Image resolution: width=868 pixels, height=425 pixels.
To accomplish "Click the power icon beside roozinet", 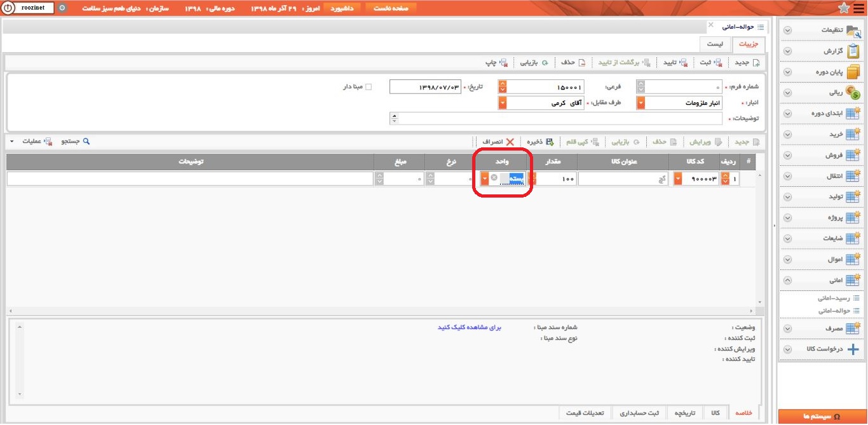I will [x=8, y=8].
